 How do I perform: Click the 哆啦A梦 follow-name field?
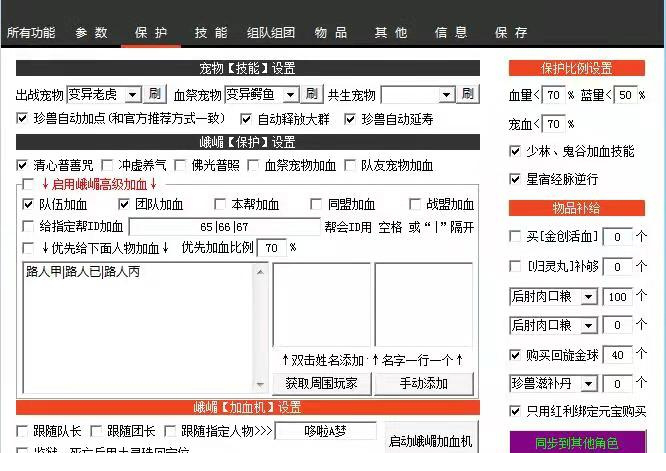(x=326, y=431)
